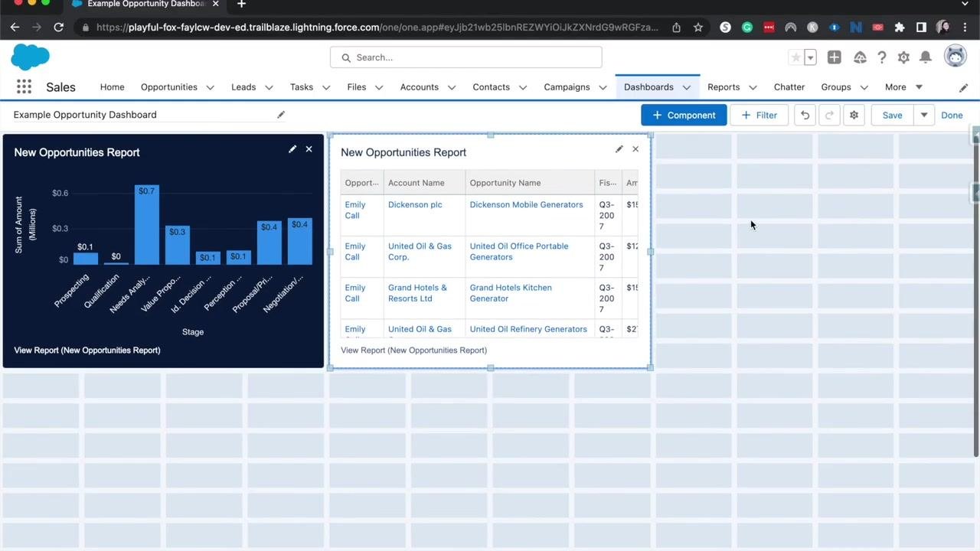Add a new Component
This screenshot has width=980, height=551.
point(684,116)
